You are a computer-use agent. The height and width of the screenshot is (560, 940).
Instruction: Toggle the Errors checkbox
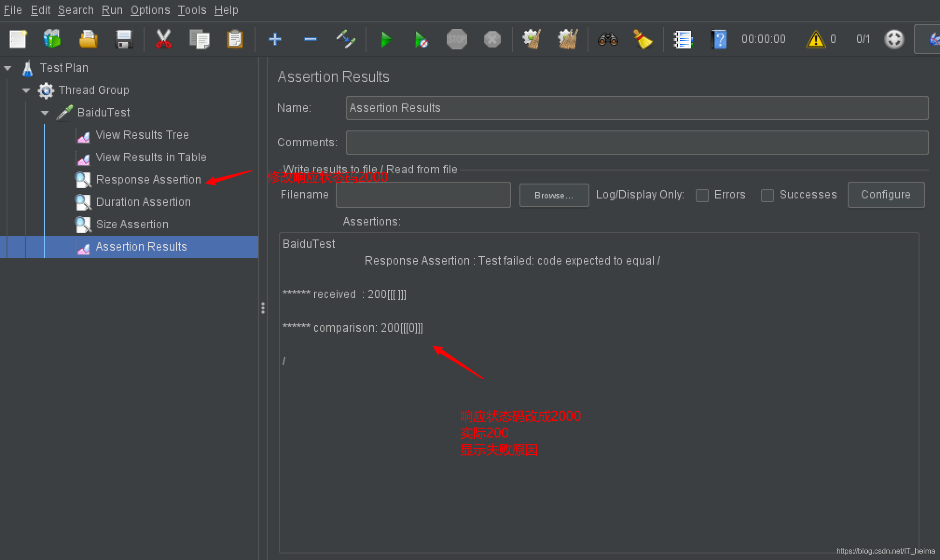[702, 195]
